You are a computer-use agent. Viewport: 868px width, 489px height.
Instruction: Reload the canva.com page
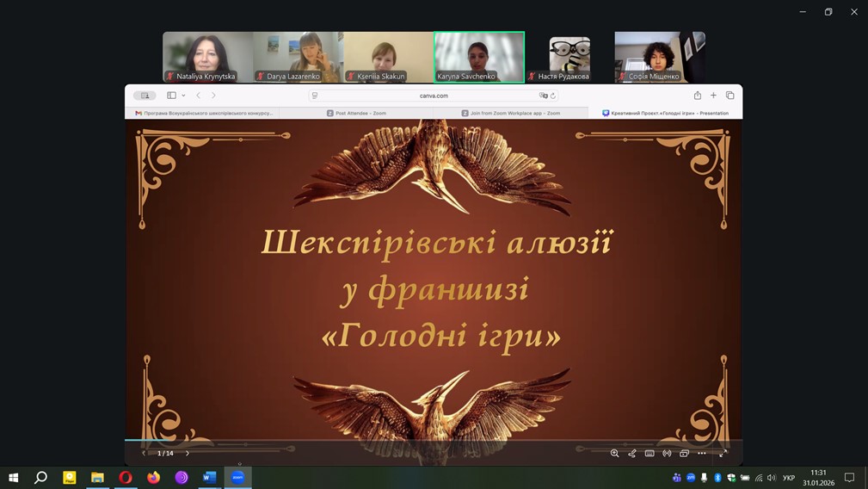553,96
